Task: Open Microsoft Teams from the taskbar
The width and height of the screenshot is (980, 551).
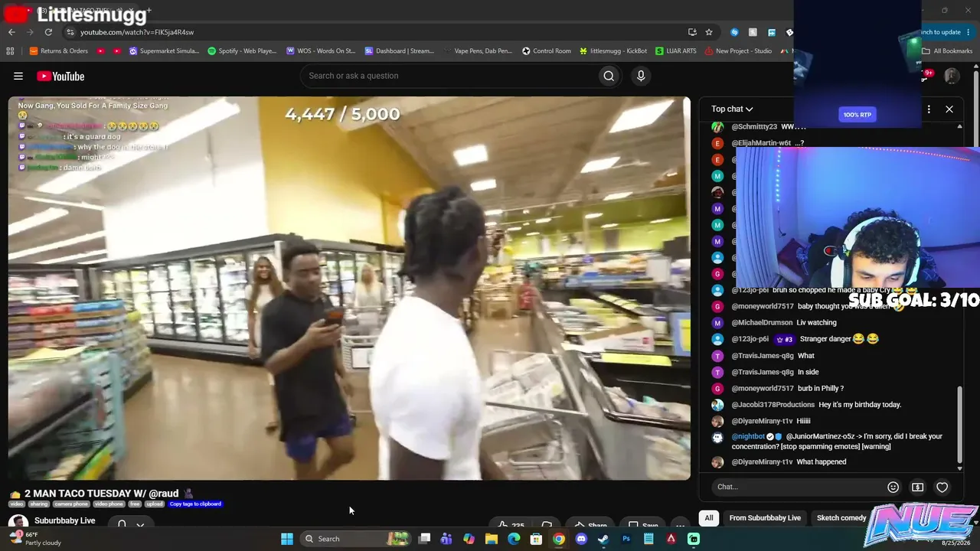Action: tap(446, 539)
